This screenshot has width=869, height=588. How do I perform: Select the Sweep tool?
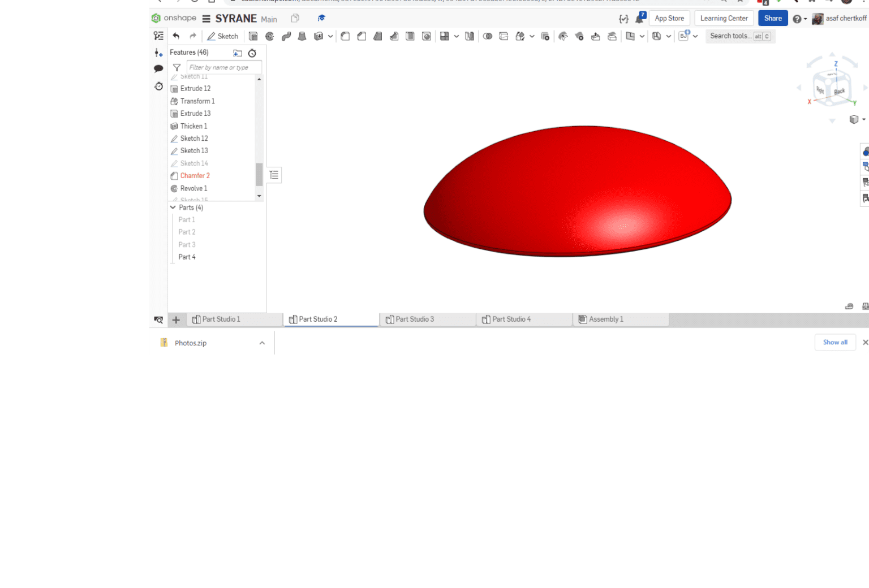coord(286,36)
